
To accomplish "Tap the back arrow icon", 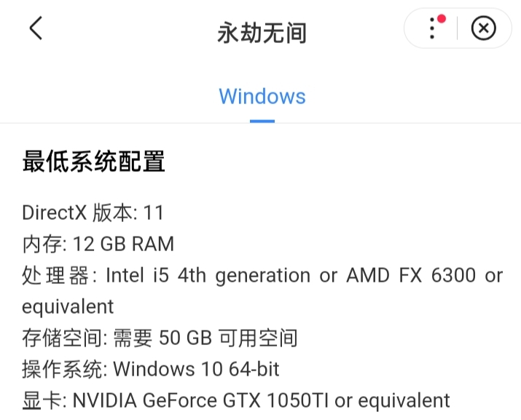I will (x=36, y=28).
